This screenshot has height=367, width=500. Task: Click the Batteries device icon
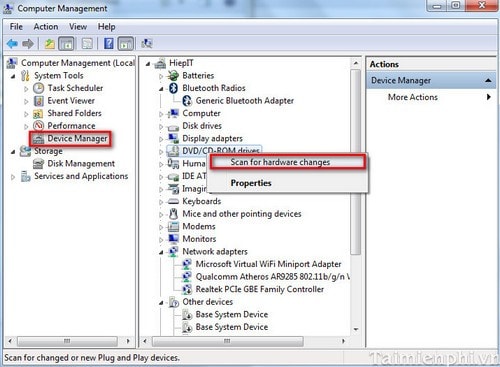point(173,76)
